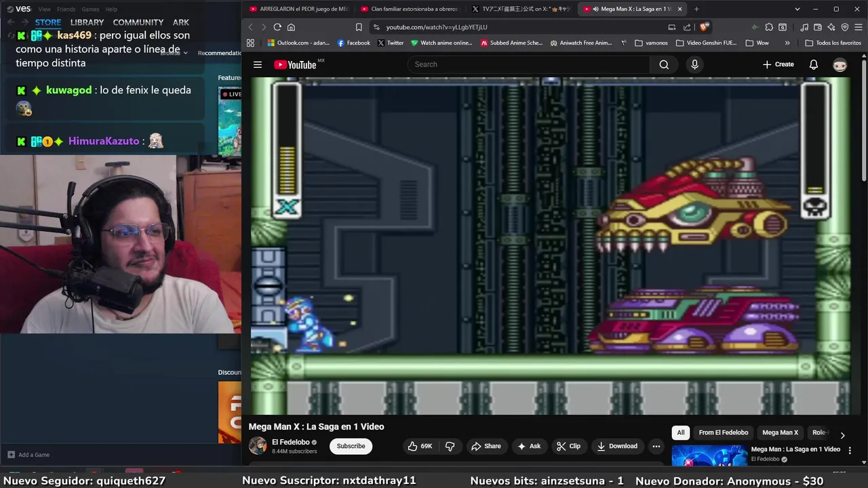Click the Steam back arrow
868x488 pixels.
[10, 22]
